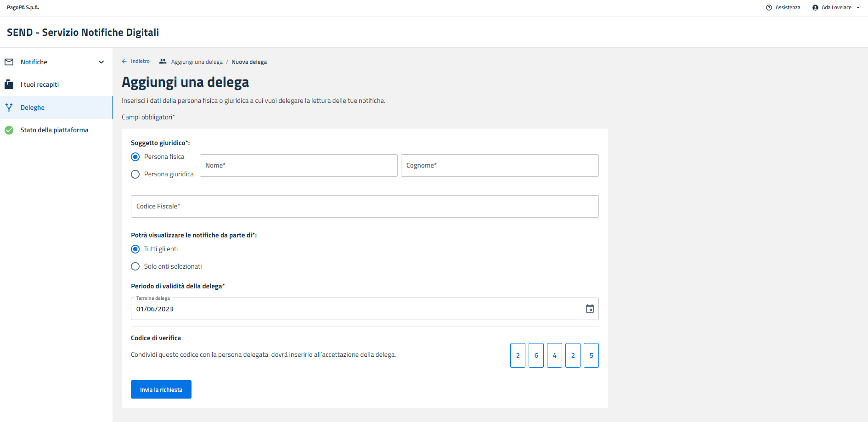
Task: Click the green platform status checkmark icon
Action: click(x=9, y=130)
